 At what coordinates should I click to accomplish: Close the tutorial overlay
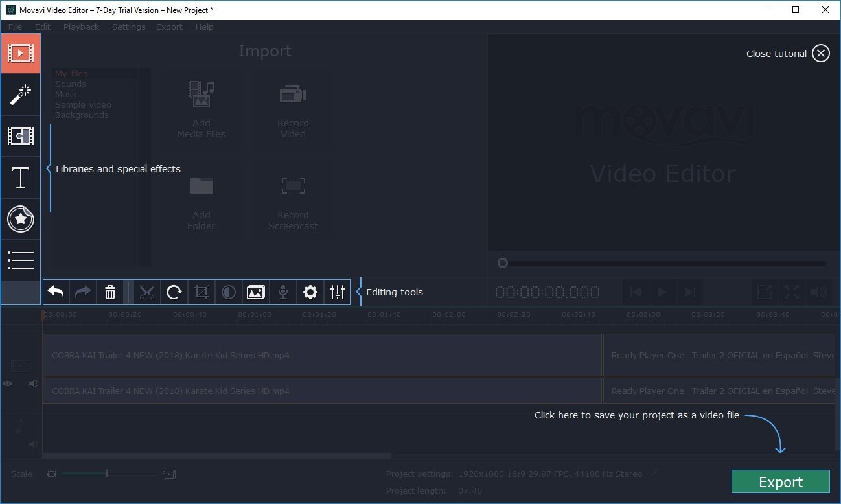821,53
